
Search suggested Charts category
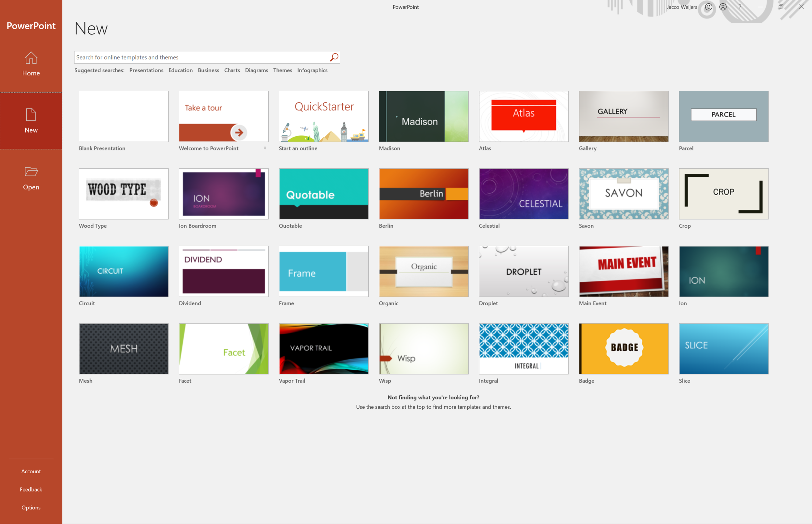point(232,70)
